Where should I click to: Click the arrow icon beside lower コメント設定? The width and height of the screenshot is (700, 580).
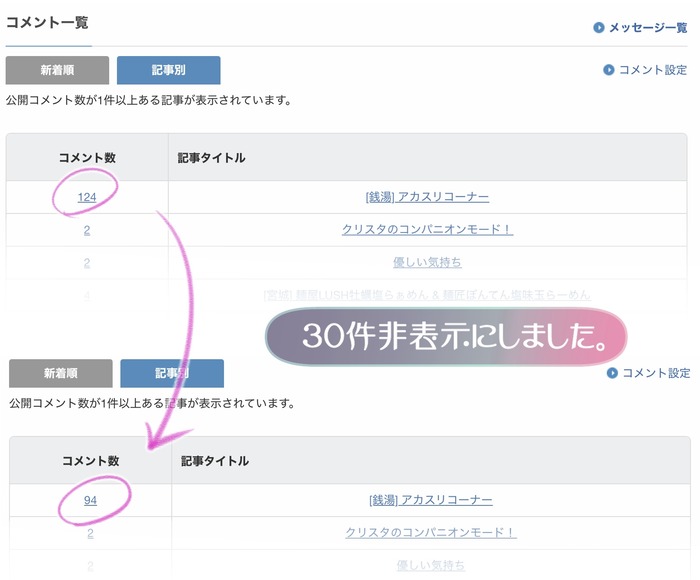(612, 373)
